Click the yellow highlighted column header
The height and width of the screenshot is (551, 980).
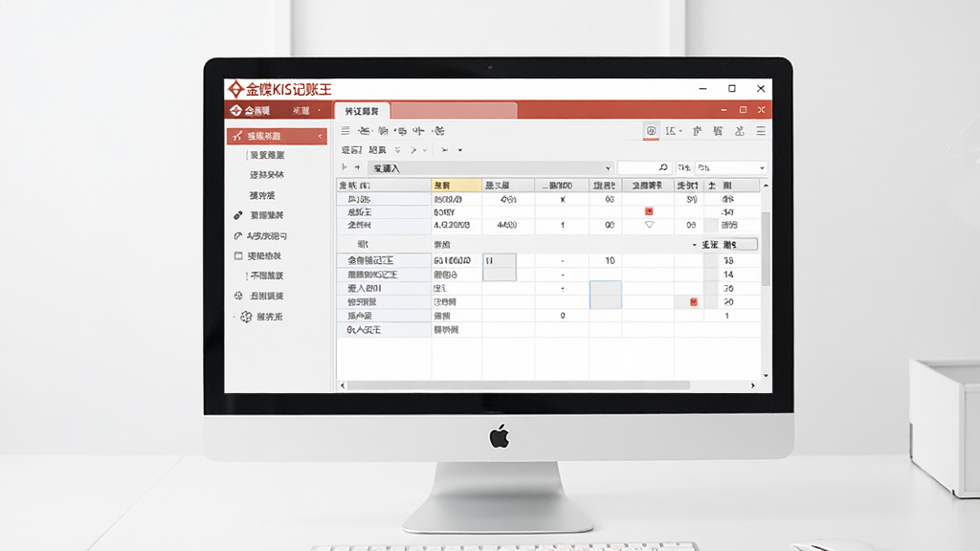pos(457,186)
